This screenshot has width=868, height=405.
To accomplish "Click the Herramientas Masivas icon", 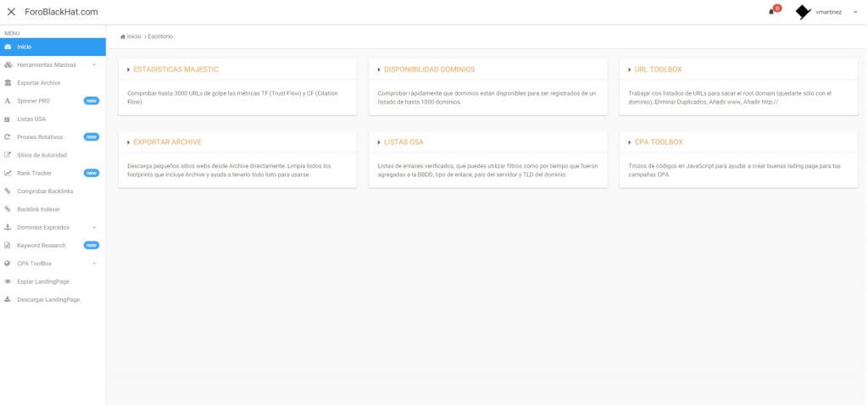I will pyautogui.click(x=8, y=64).
